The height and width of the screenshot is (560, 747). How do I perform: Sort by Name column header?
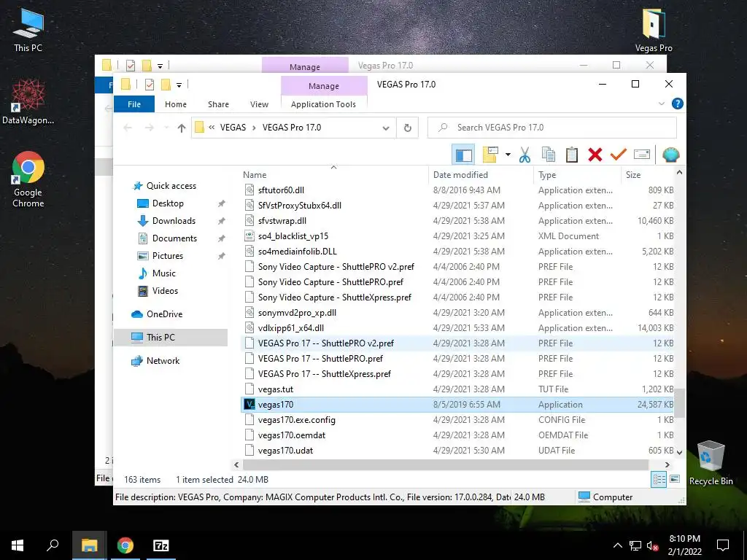333,175
